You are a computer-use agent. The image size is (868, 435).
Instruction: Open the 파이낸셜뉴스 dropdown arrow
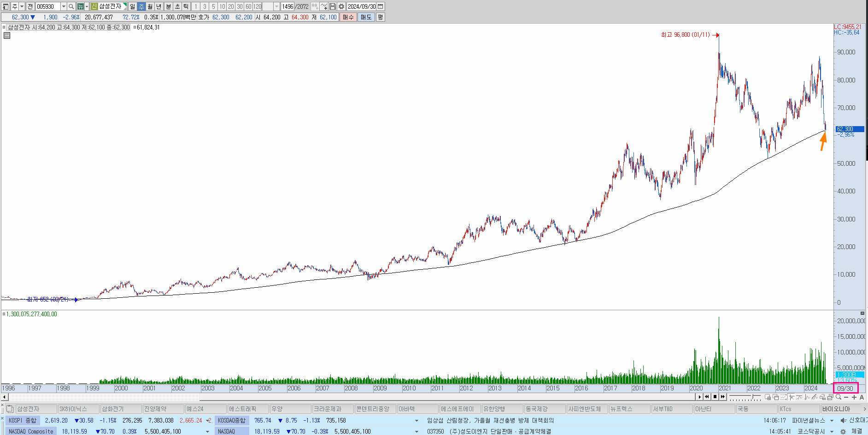click(832, 420)
